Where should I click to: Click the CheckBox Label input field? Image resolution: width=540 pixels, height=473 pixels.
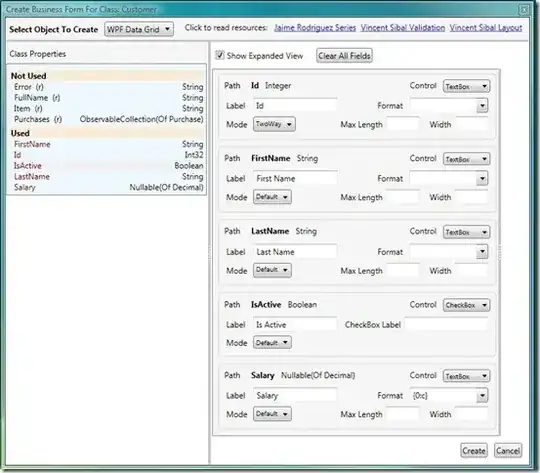pyautogui.click(x=447, y=325)
